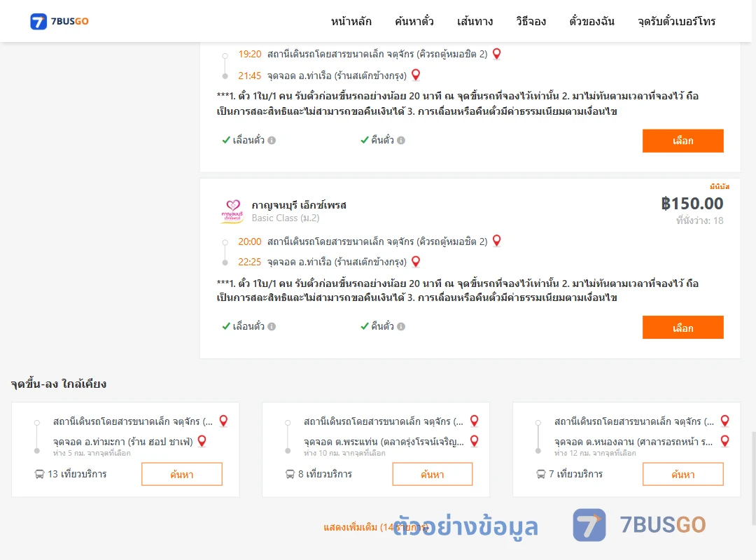The image size is (756, 560).
Task: Click origin map pin in อ.ท่ามะกา card
Action: coord(223,421)
